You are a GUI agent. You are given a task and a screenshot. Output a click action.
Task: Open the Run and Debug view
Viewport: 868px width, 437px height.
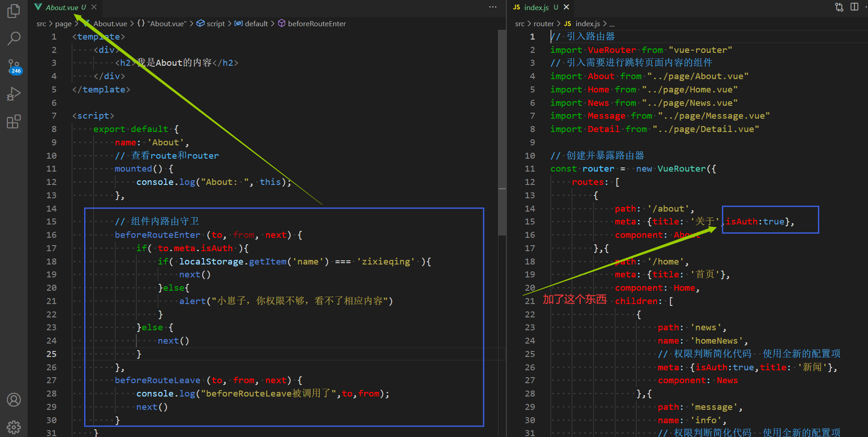14,94
